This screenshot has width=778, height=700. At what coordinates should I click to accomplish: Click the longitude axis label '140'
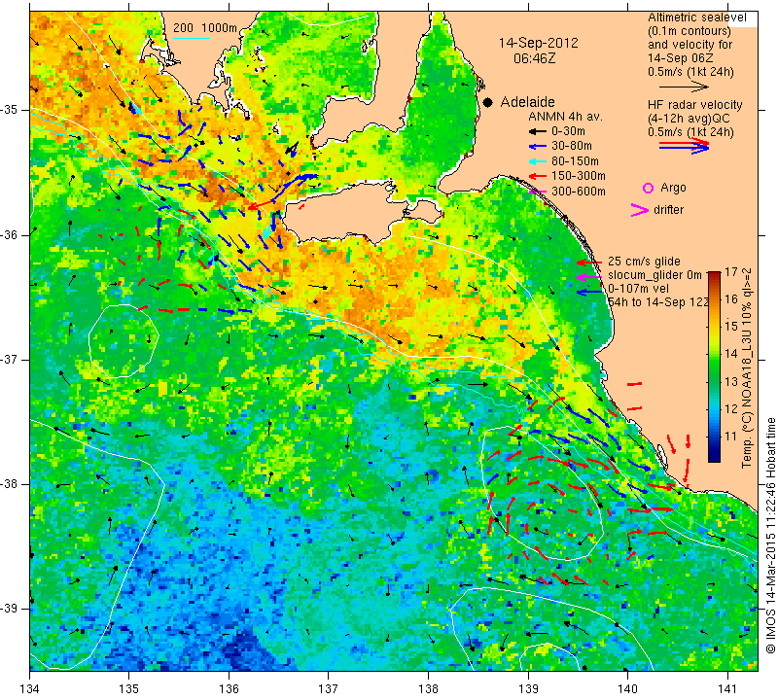[x=627, y=688]
